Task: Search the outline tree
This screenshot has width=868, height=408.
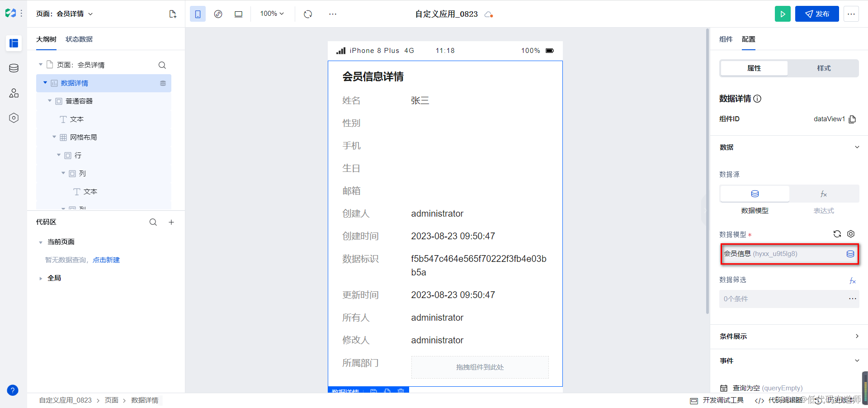Action: click(162, 65)
